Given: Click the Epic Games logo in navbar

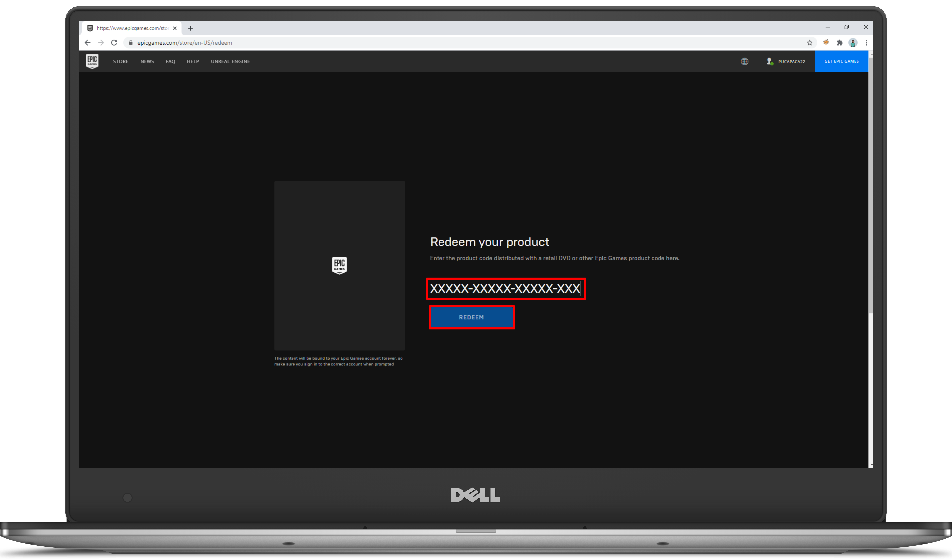Looking at the screenshot, I should tap(92, 61).
